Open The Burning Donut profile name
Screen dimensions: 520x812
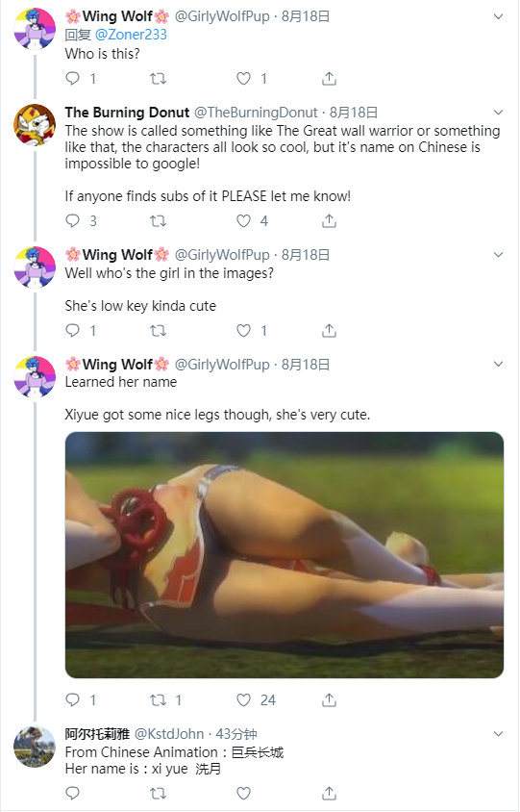coord(127,113)
